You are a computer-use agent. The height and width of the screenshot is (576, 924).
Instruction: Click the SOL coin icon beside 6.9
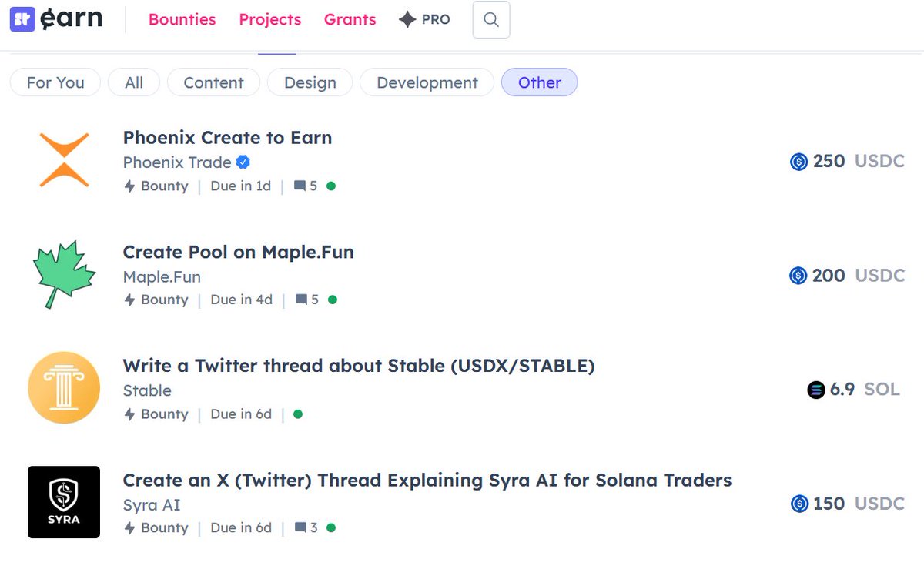(x=816, y=390)
